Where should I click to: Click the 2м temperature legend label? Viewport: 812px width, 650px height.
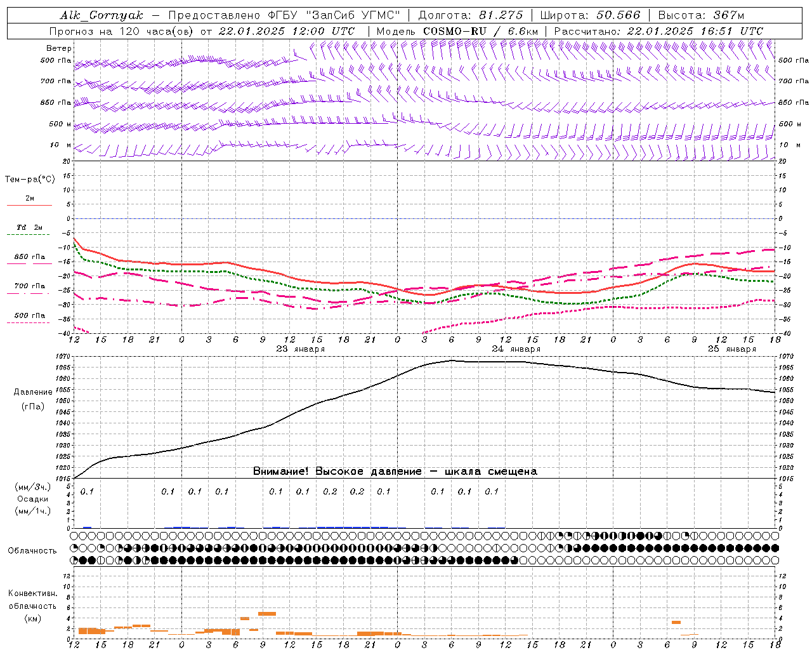(30, 199)
